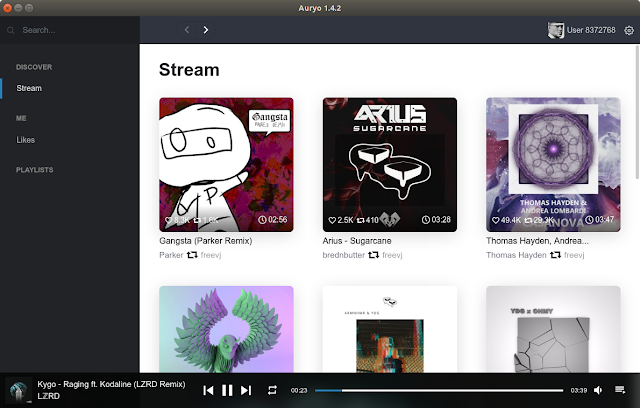
Task: Open Thomas Hayden, Andrea... title link
Action: 537,241
